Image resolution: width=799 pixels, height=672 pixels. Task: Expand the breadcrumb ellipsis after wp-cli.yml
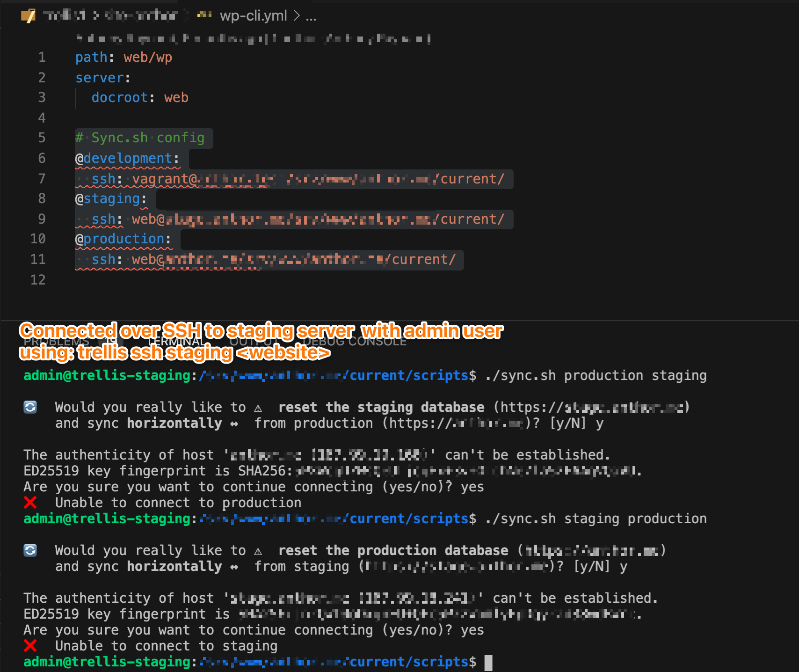311,17
